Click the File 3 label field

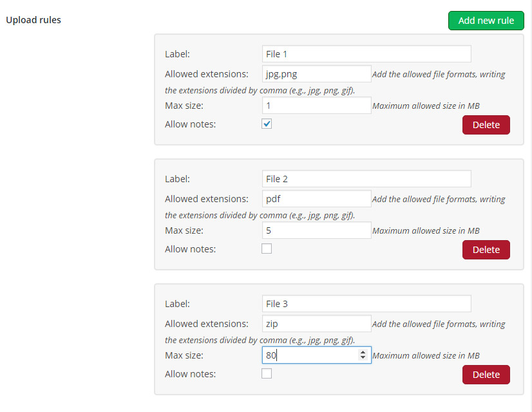pyautogui.click(x=366, y=304)
